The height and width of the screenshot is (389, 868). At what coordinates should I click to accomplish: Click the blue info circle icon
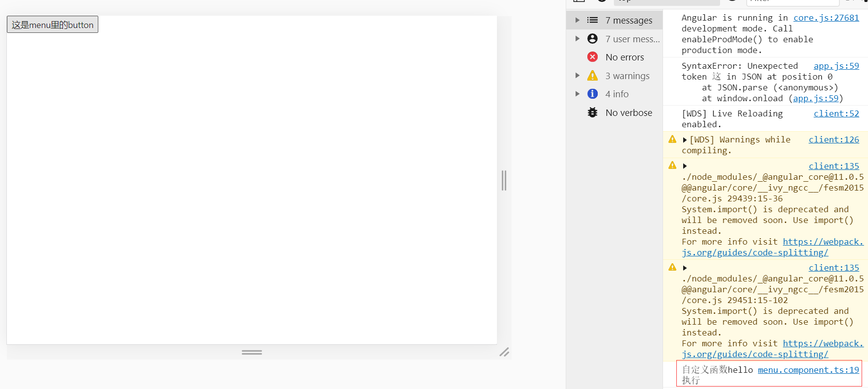pyautogui.click(x=592, y=94)
